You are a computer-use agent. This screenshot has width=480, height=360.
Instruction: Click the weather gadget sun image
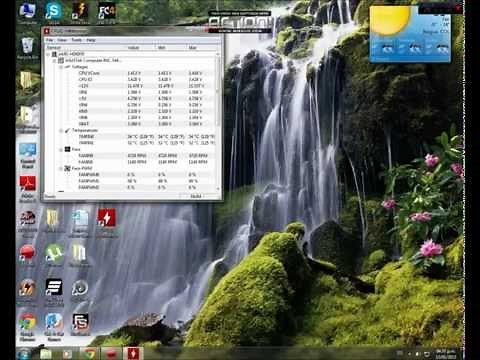click(x=390, y=21)
